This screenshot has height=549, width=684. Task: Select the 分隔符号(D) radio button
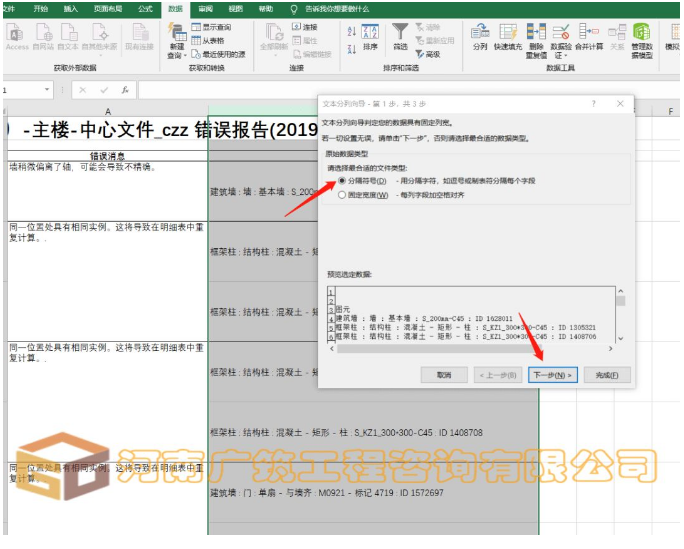[343, 181]
